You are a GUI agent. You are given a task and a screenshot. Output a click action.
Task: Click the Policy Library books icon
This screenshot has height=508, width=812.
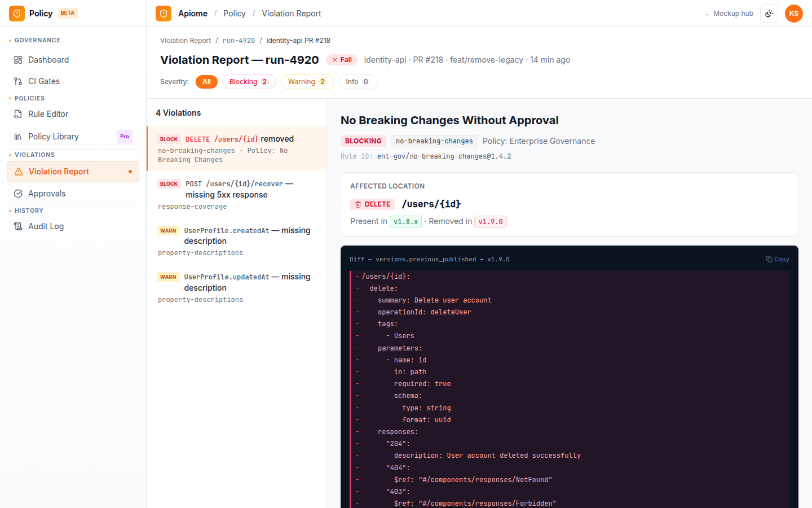coord(18,137)
